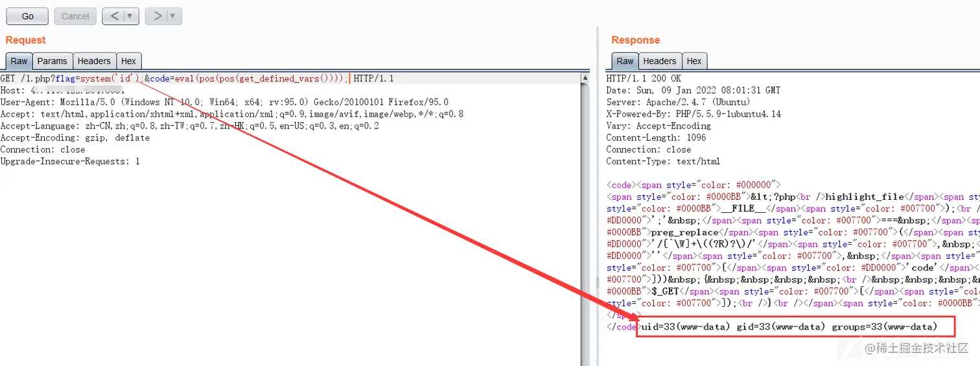Image resolution: width=980 pixels, height=366 pixels.
Task: Click the Host header line
Action: click(62, 90)
